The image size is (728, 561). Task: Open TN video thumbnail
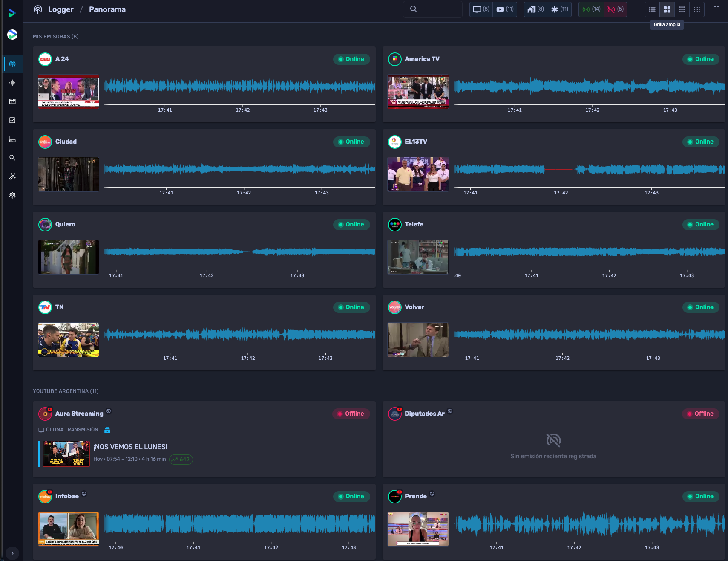69,340
